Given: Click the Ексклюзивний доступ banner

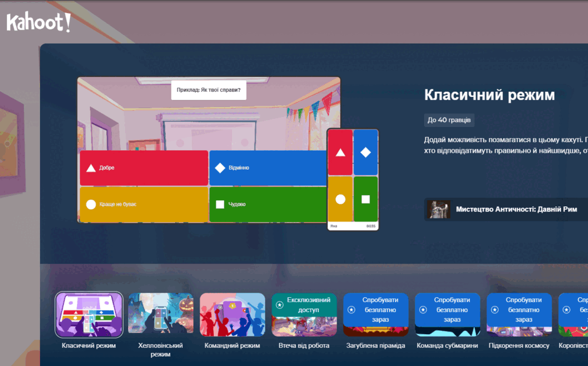Looking at the screenshot, I should pos(304,305).
